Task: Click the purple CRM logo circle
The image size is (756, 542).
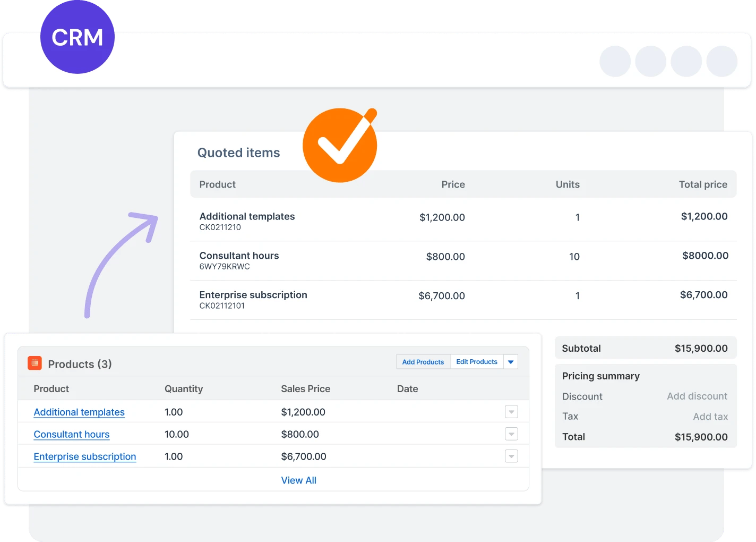Action: [x=78, y=37]
